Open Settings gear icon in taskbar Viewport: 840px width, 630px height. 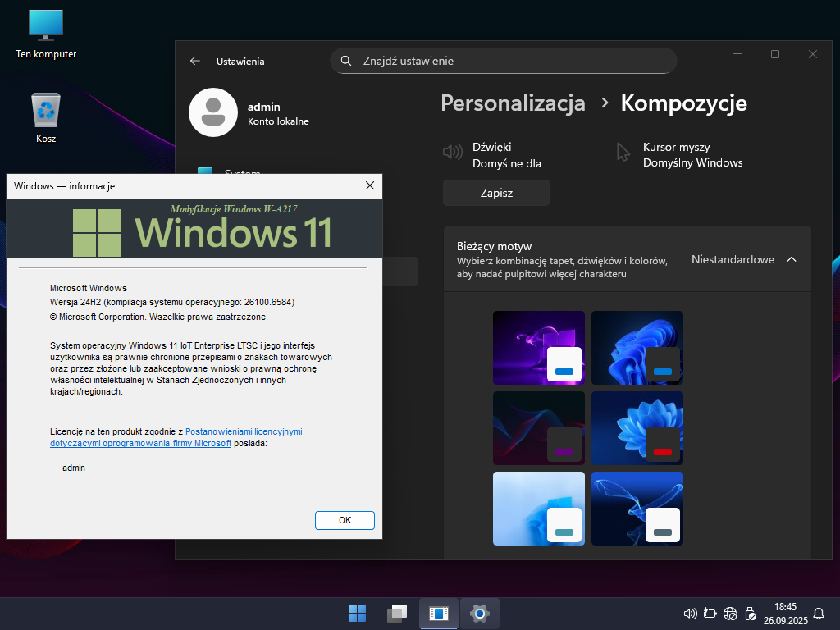pyautogui.click(x=480, y=613)
